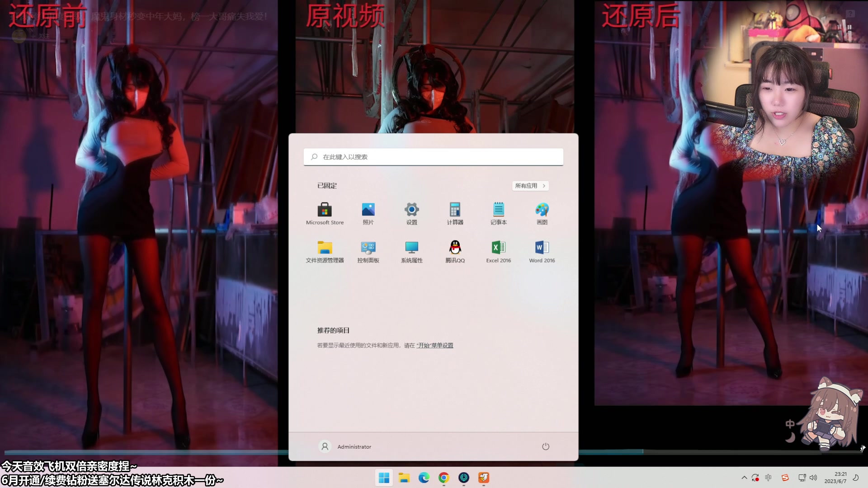Show hidden system tray icons
This screenshot has height=488, width=868.
(744, 478)
